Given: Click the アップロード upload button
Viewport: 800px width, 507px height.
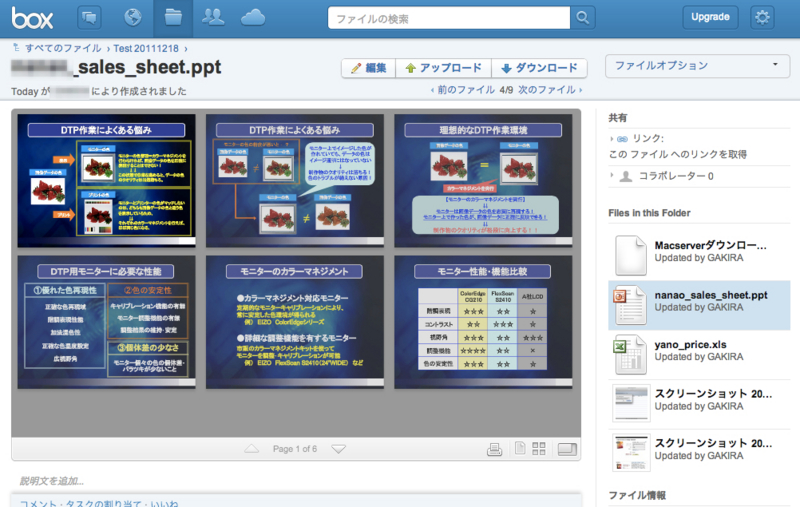Looking at the screenshot, I should coord(443,68).
